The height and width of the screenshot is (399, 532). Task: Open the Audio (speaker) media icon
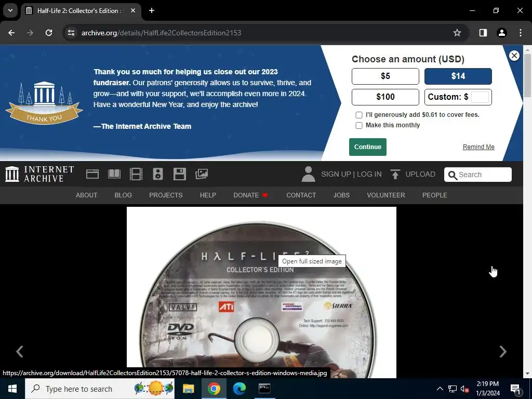pos(158,174)
